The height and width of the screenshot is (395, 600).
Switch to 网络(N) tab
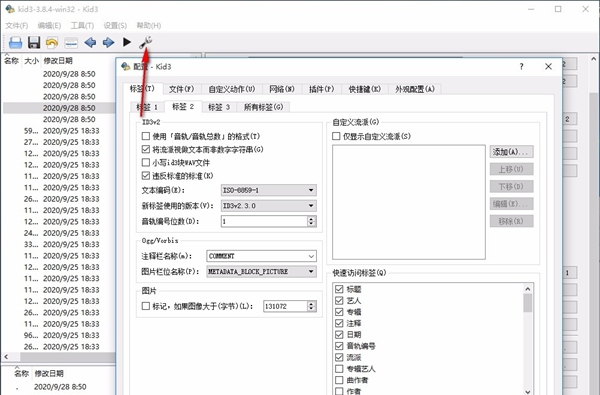pos(282,89)
